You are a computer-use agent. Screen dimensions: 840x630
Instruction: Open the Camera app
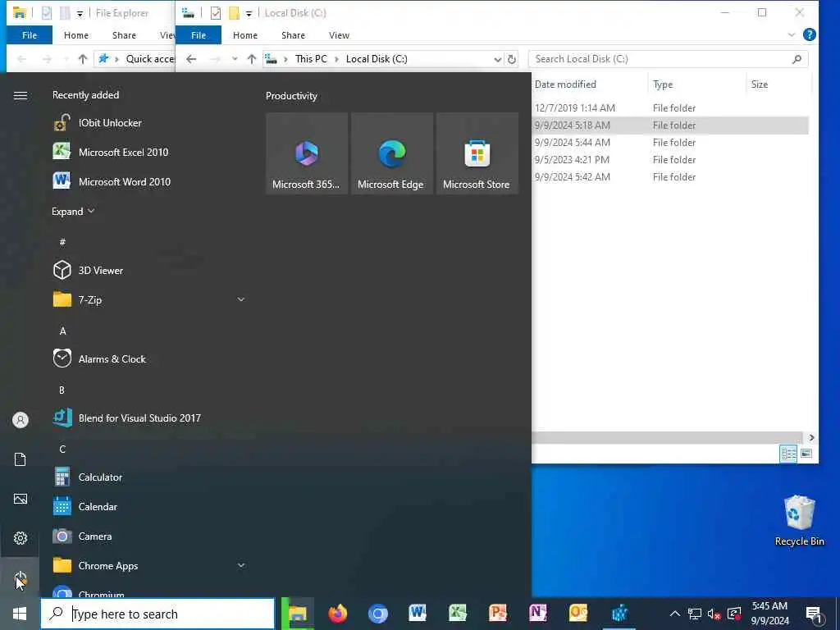click(x=149, y=536)
